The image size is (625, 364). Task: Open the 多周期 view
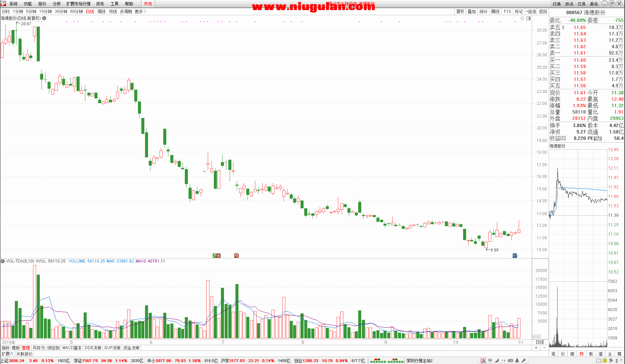tap(126, 11)
